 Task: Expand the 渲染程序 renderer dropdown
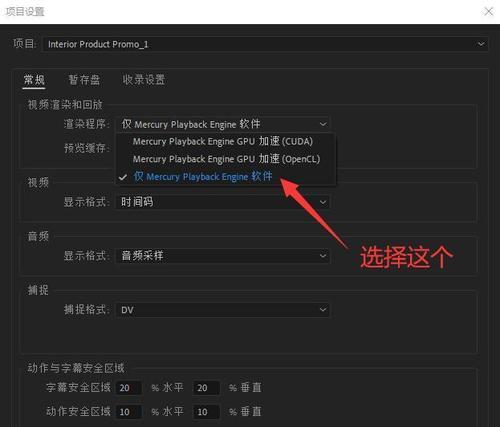tap(223, 124)
